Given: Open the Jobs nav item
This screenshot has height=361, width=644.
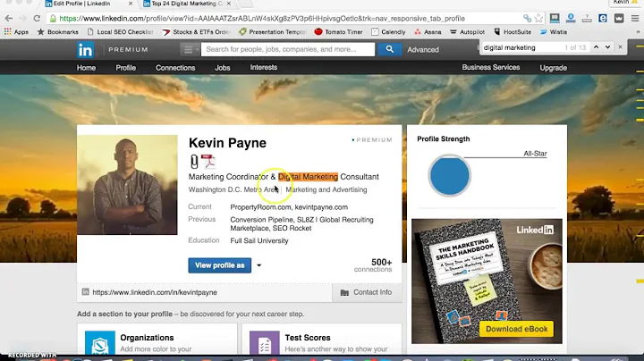Looking at the screenshot, I should pyautogui.click(x=223, y=68).
